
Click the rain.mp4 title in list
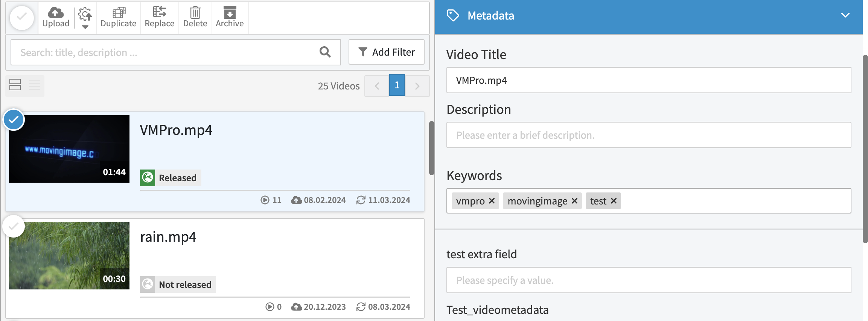click(x=168, y=237)
